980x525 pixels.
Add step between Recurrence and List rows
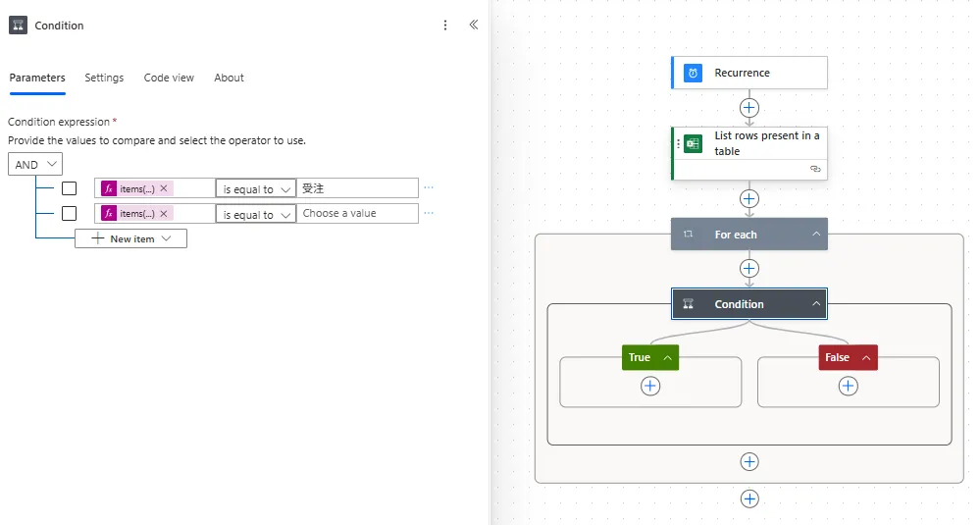749,108
